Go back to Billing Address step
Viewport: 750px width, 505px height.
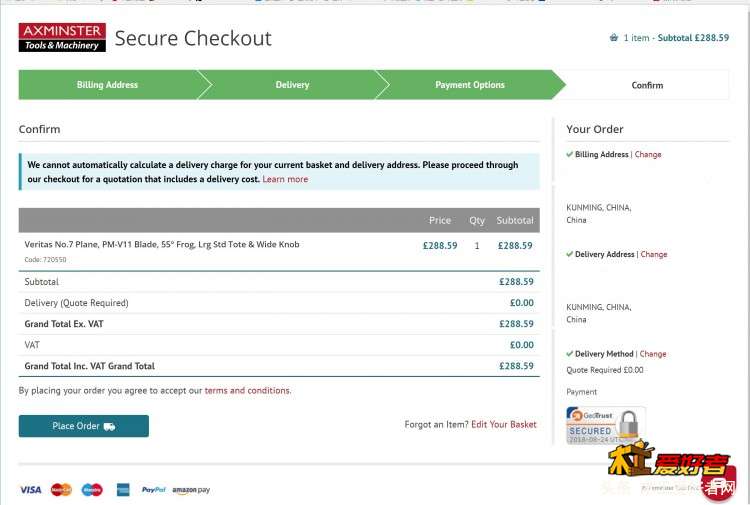pyautogui.click(x=107, y=85)
